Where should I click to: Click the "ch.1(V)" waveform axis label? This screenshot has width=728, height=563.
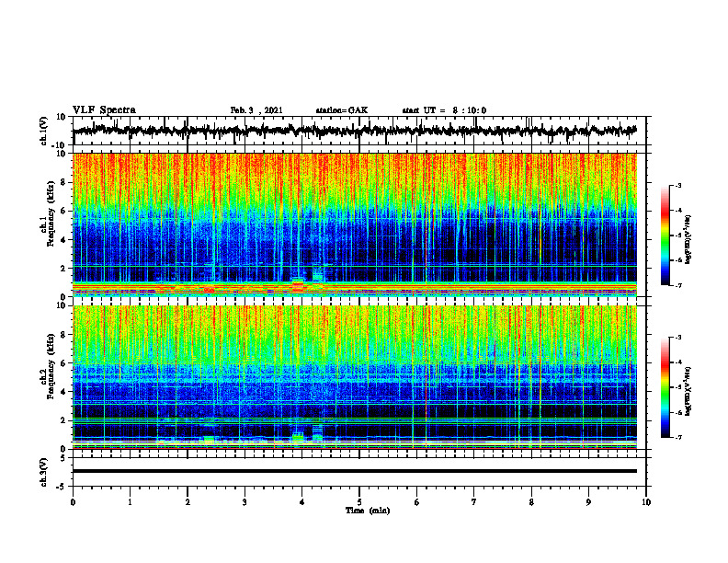pos(44,131)
